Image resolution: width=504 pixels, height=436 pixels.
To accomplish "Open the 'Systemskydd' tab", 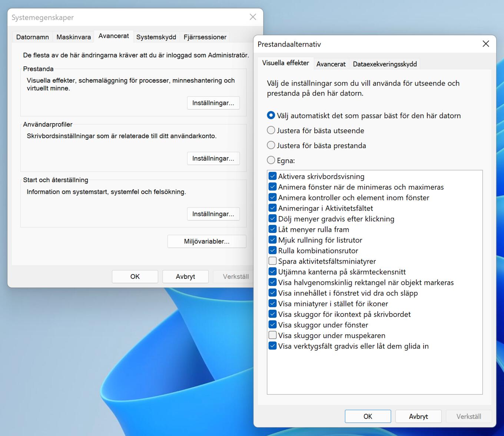I will click(156, 37).
